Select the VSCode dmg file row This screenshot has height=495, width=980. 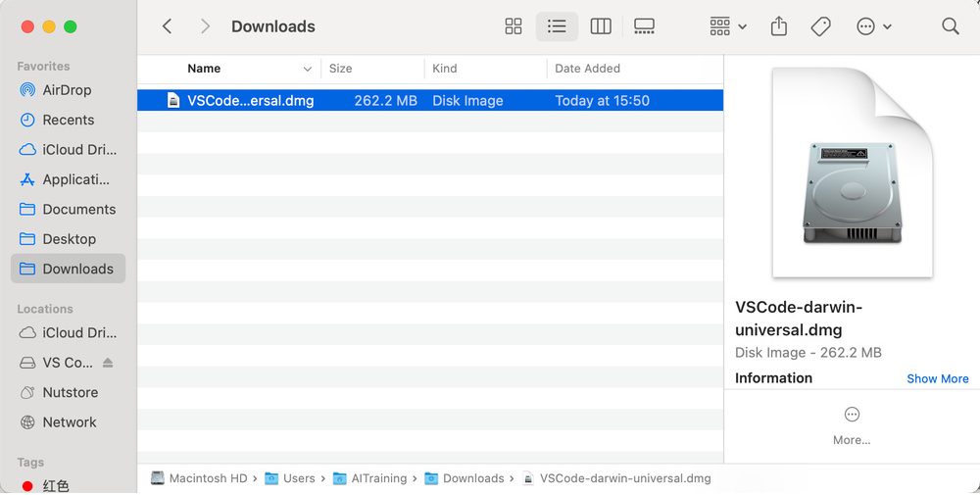pos(429,100)
